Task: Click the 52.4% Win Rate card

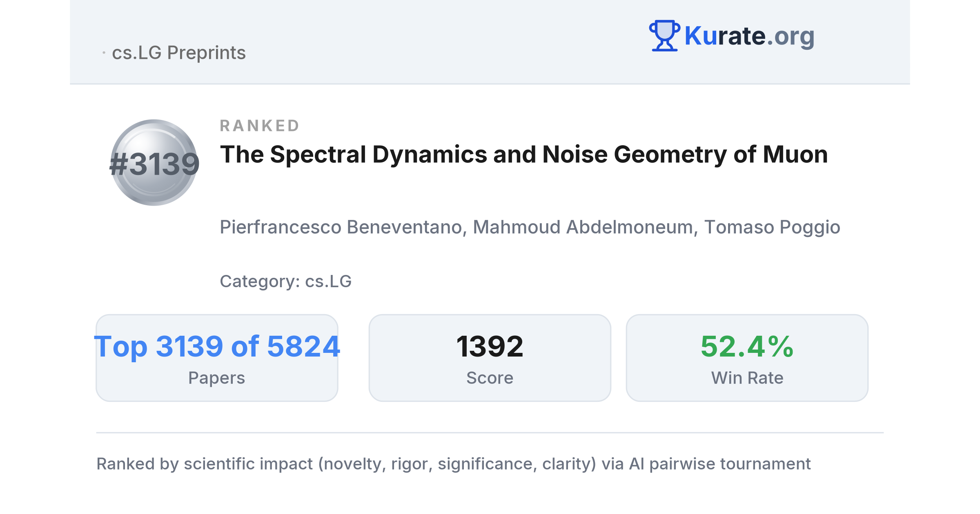Action: [x=747, y=358]
